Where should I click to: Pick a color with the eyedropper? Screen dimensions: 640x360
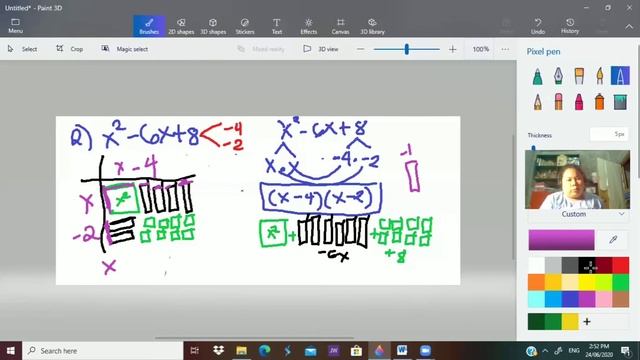[x=613, y=240]
